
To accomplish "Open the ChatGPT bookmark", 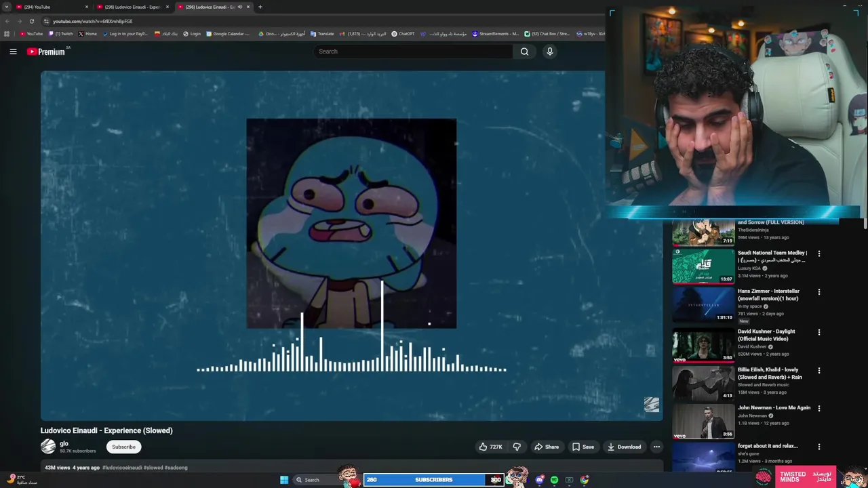I will pos(403,34).
